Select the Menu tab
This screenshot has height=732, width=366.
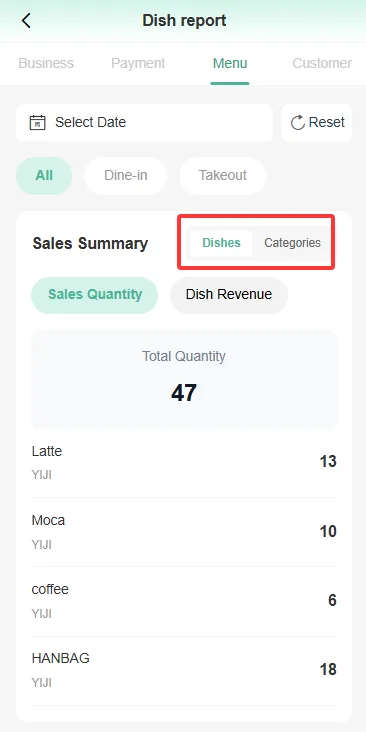230,63
